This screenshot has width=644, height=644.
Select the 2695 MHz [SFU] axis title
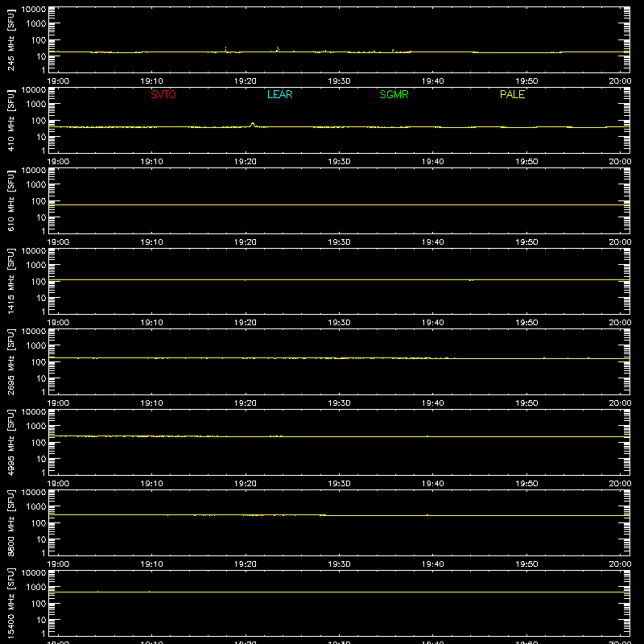(x=10, y=361)
